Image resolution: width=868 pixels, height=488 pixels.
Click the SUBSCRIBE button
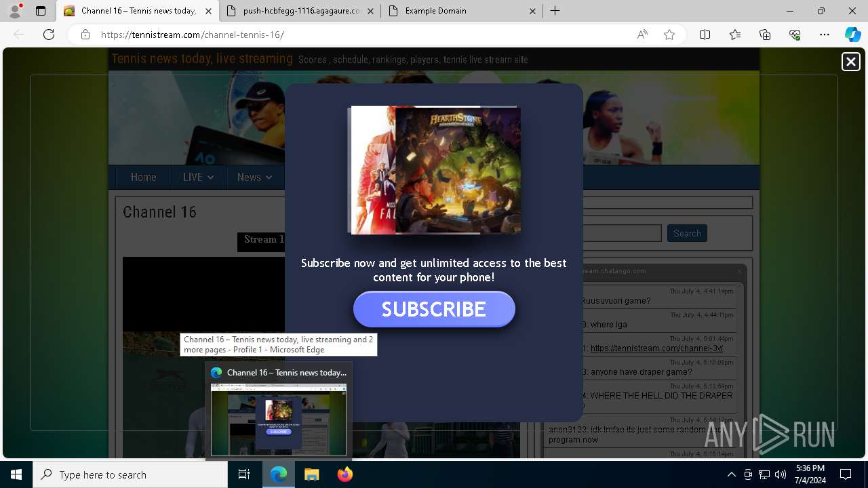(434, 309)
